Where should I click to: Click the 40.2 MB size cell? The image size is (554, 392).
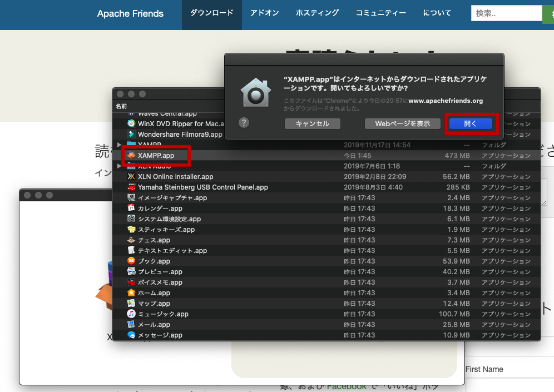click(457, 272)
